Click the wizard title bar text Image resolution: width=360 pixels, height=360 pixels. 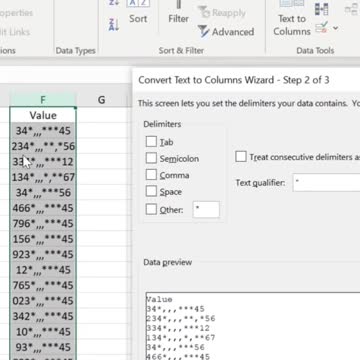point(234,80)
